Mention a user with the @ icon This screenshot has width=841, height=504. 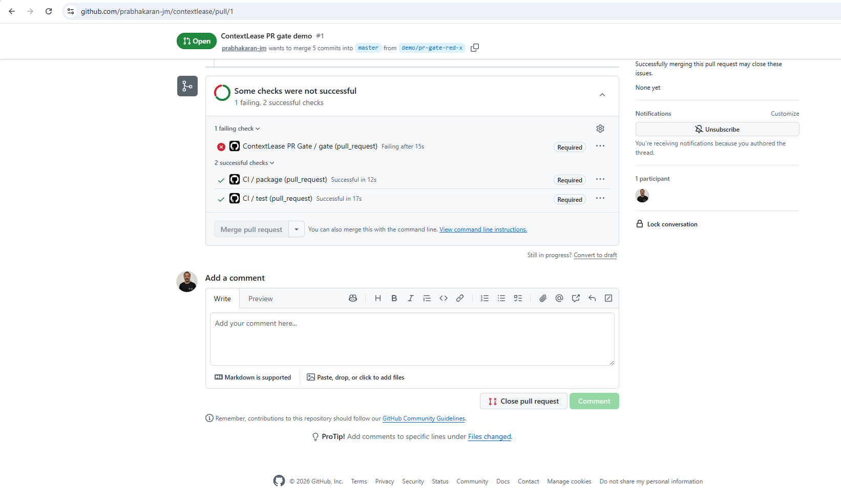click(x=559, y=298)
